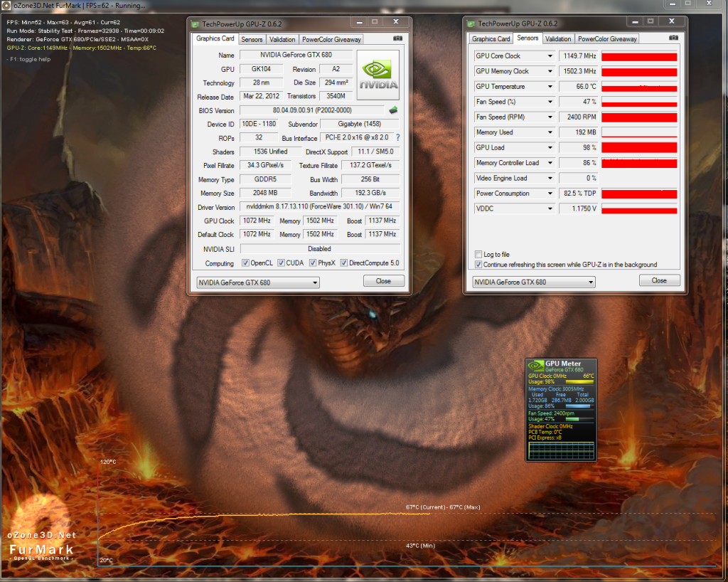Open the GPU Temperature sensor dropdown
This screenshot has width=728, height=582.
point(550,86)
